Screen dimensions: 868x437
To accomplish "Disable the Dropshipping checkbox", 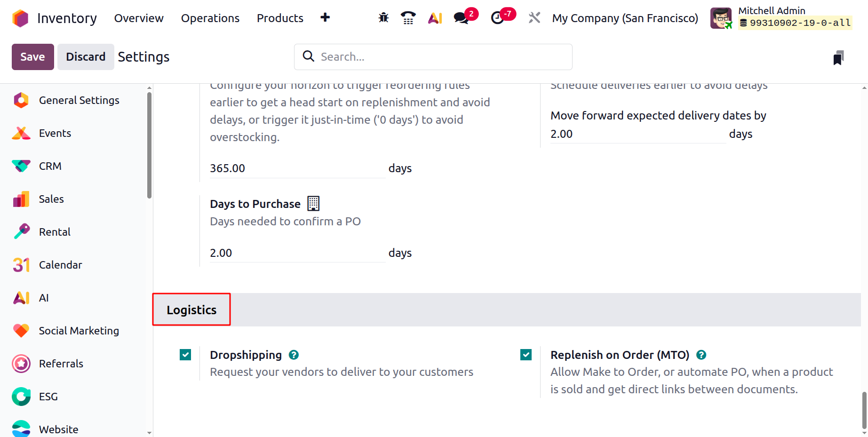I will coord(185,355).
